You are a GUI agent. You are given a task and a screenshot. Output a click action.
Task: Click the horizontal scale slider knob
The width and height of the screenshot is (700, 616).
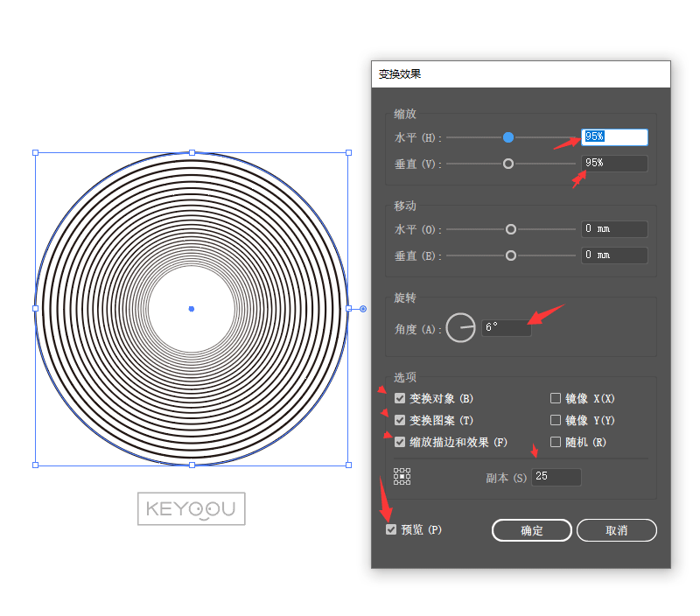click(x=508, y=137)
